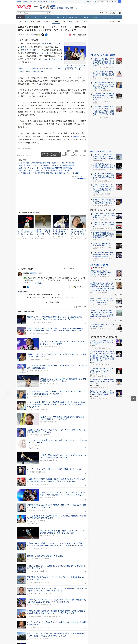Viewport: 138px width, 644px height.
Task: Open the トップ tab
Action: (20, 17)
